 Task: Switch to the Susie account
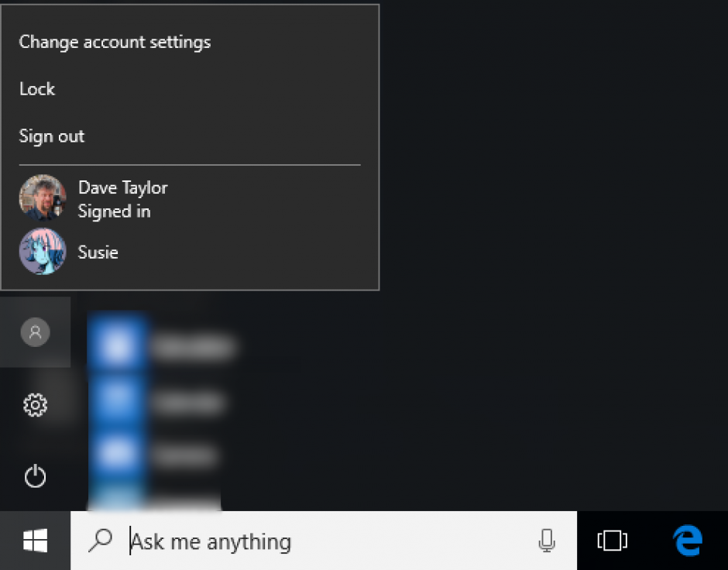point(98,252)
